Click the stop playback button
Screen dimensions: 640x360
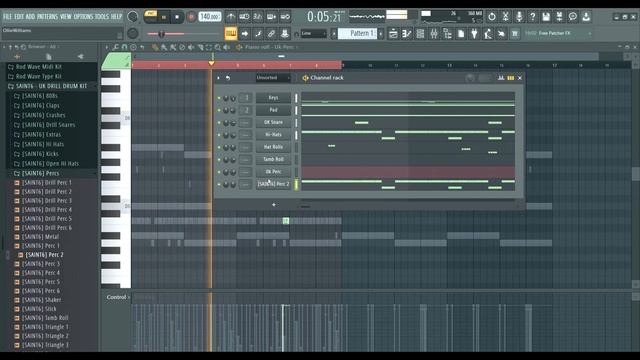coord(177,17)
